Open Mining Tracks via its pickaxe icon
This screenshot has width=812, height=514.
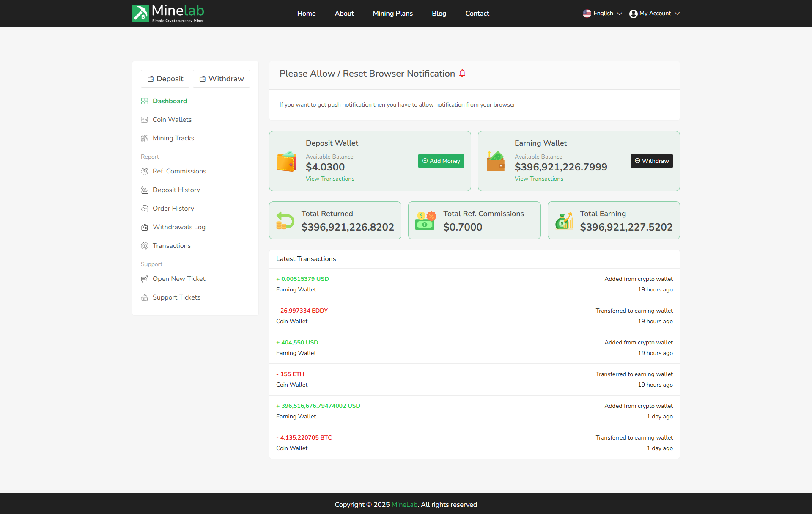coord(145,138)
